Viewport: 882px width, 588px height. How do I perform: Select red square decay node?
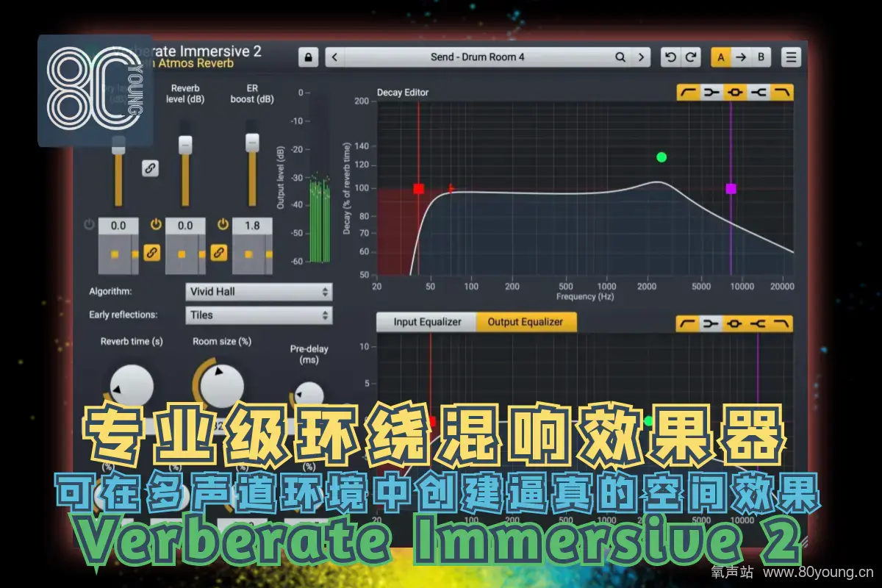[x=418, y=189]
